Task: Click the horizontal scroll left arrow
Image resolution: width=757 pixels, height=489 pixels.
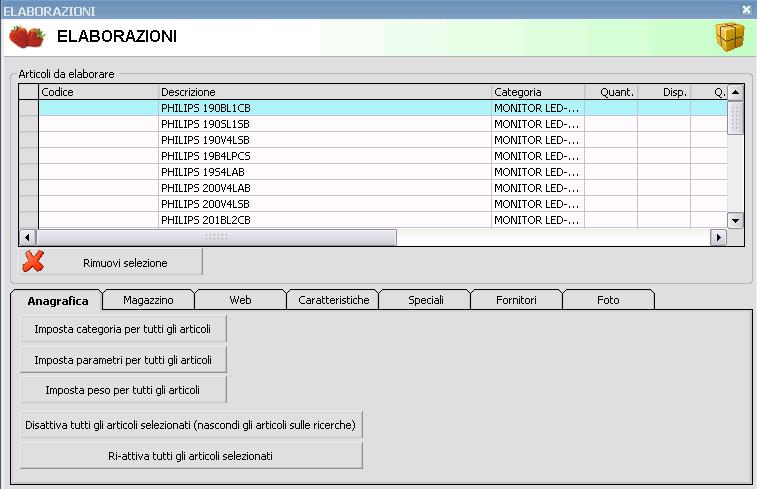Action: (x=27, y=237)
